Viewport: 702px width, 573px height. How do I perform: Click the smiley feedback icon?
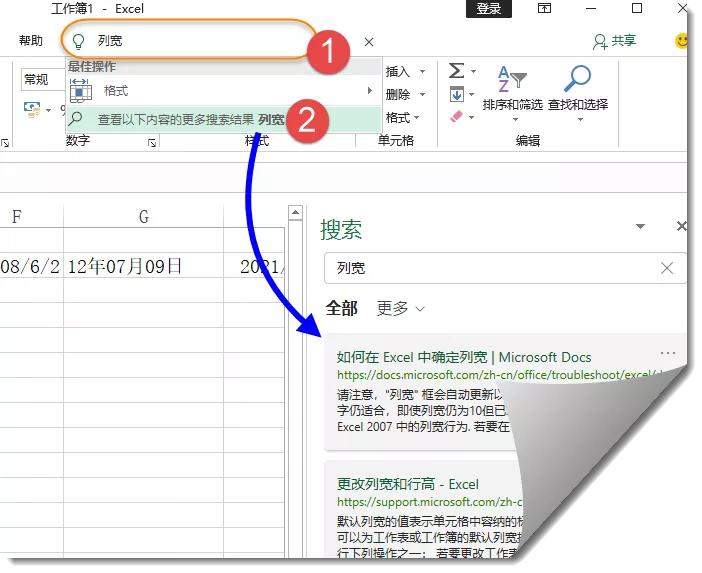point(681,41)
